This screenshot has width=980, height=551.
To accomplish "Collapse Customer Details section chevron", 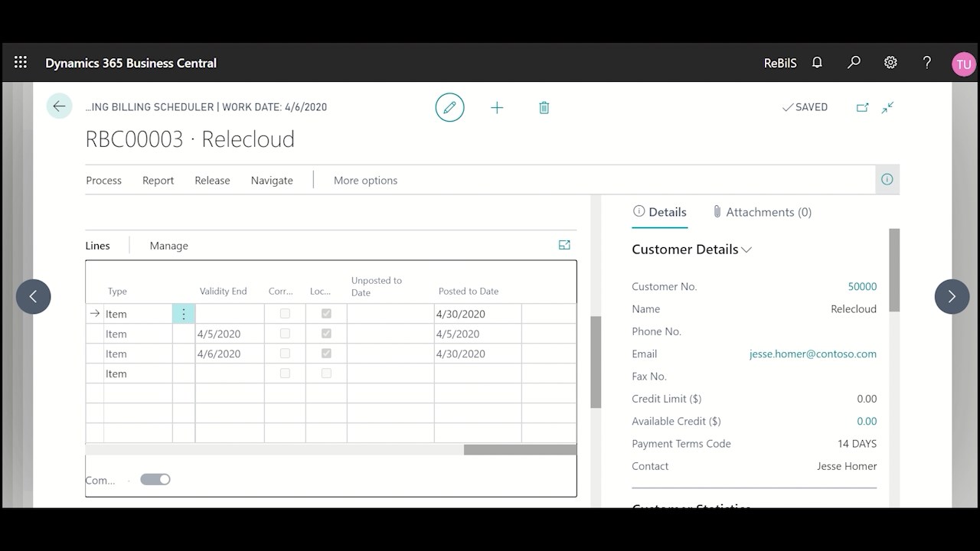I will (x=746, y=249).
